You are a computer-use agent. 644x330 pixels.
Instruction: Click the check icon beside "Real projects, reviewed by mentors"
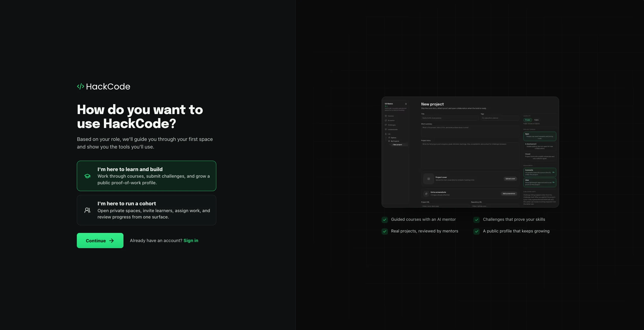coord(385,231)
